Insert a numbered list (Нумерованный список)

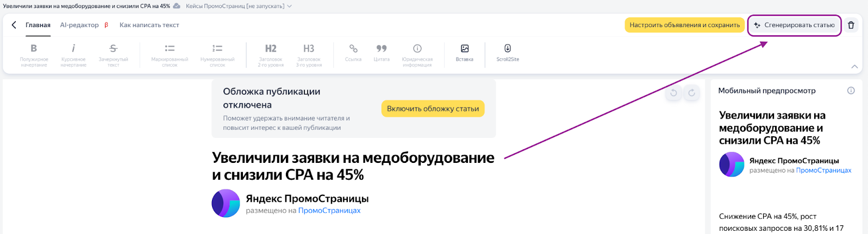(x=217, y=54)
